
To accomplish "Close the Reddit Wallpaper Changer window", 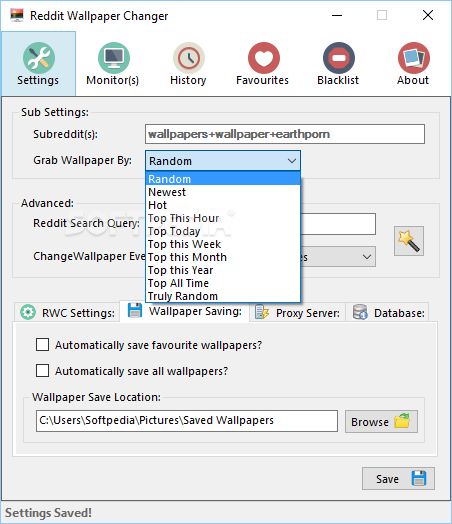I will 428,15.
